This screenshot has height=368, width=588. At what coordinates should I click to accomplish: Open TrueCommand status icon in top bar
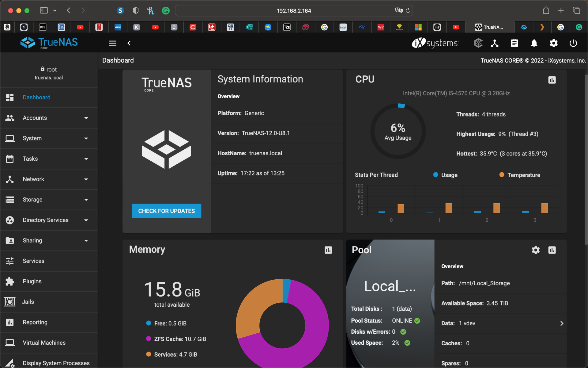pyautogui.click(x=478, y=43)
